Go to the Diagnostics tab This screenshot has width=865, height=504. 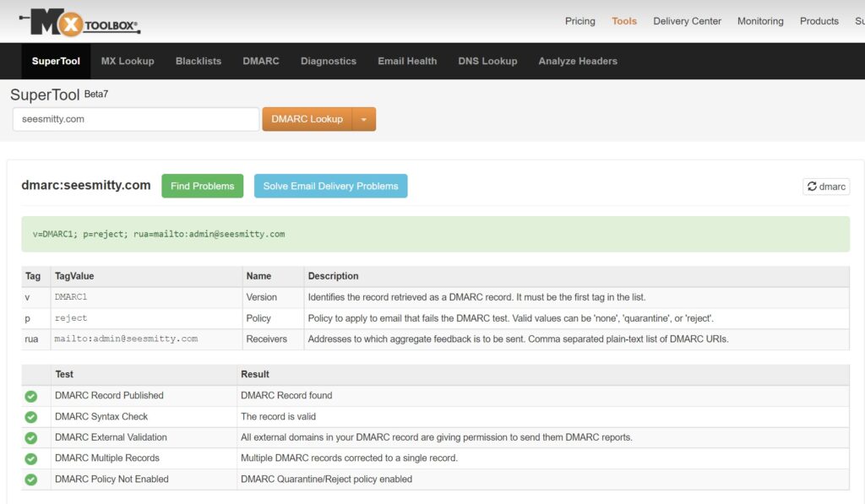click(329, 62)
